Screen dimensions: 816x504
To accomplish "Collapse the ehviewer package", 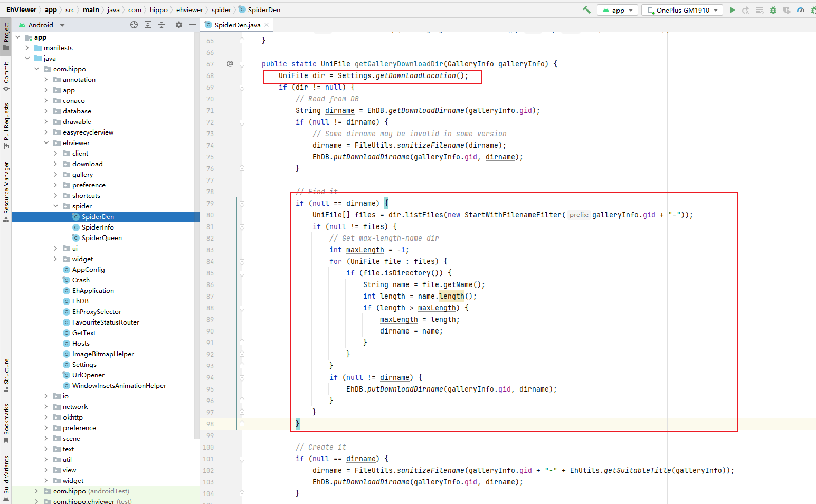I will click(x=46, y=143).
